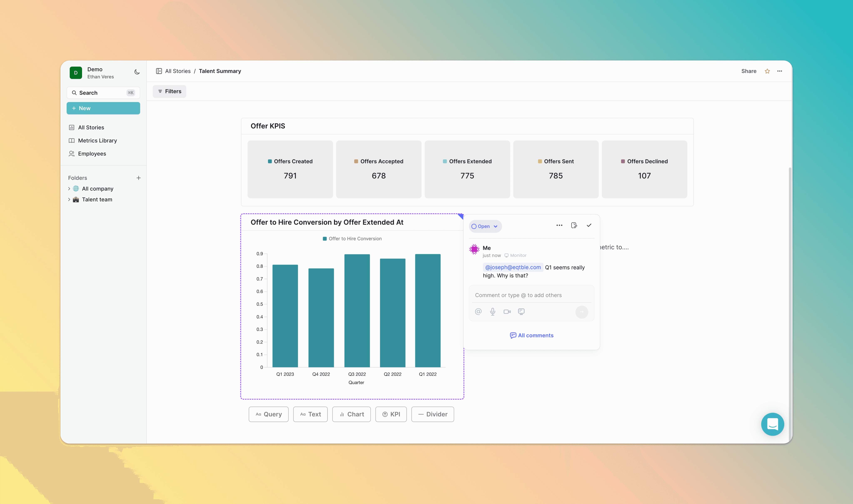Expand the All company folder
This screenshot has width=853, height=504.
[x=69, y=188]
